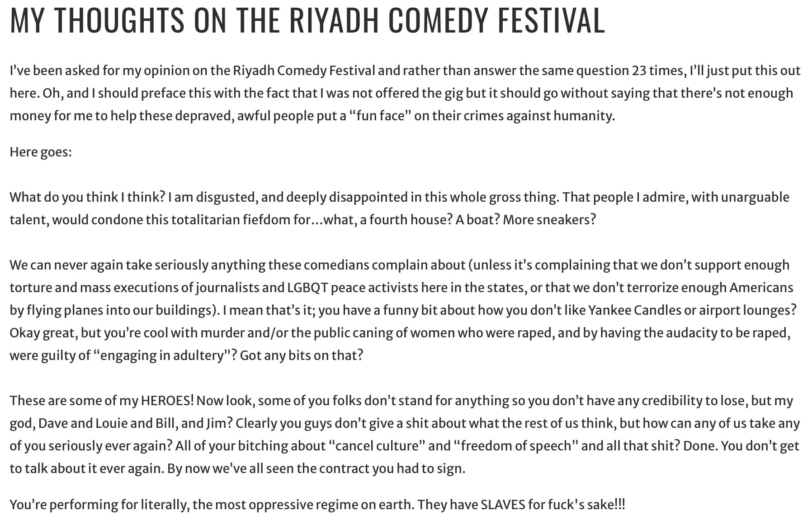The width and height of the screenshot is (812, 530).
Task: Click the quoted phrase "engaging in adultery"
Action: [x=162, y=356]
